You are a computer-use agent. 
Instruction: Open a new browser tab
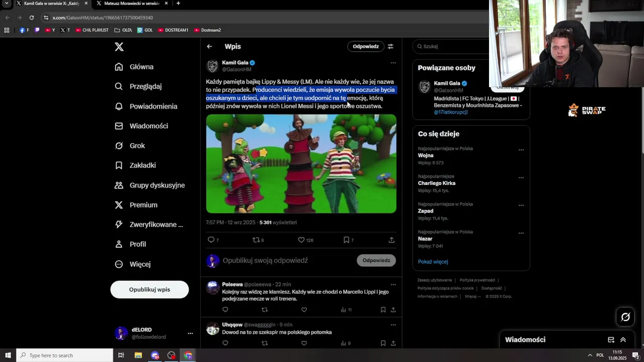click(x=178, y=4)
